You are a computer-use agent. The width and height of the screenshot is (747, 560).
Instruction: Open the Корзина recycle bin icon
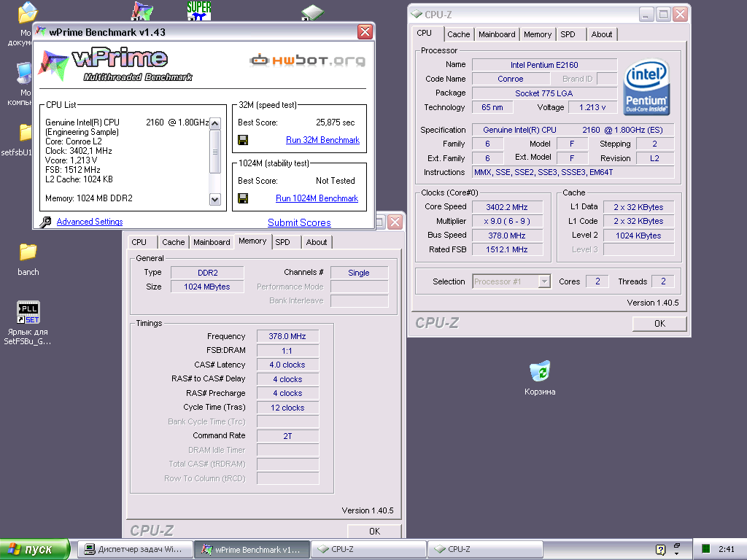click(x=540, y=371)
